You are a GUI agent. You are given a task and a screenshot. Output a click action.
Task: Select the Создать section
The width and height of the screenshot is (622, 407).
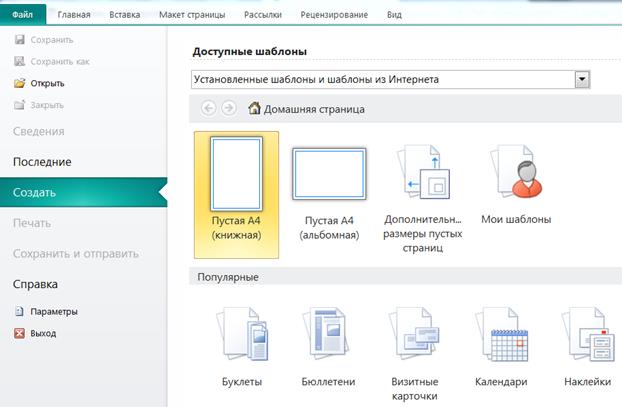(x=83, y=192)
